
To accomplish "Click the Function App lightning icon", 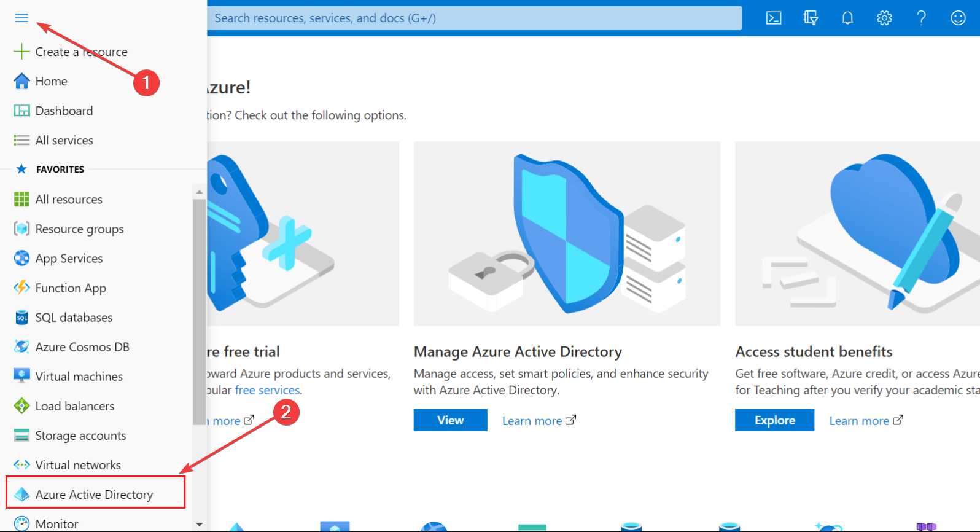I will tap(21, 288).
